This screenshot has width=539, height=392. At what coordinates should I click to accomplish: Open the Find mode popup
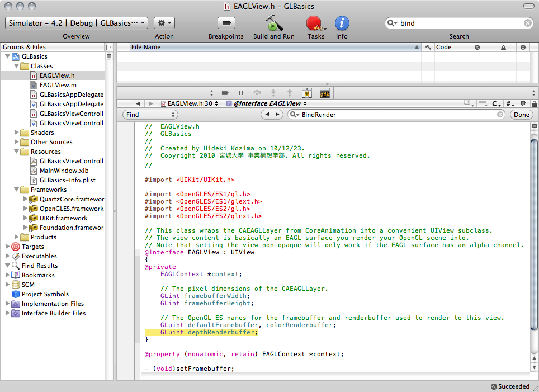150,115
